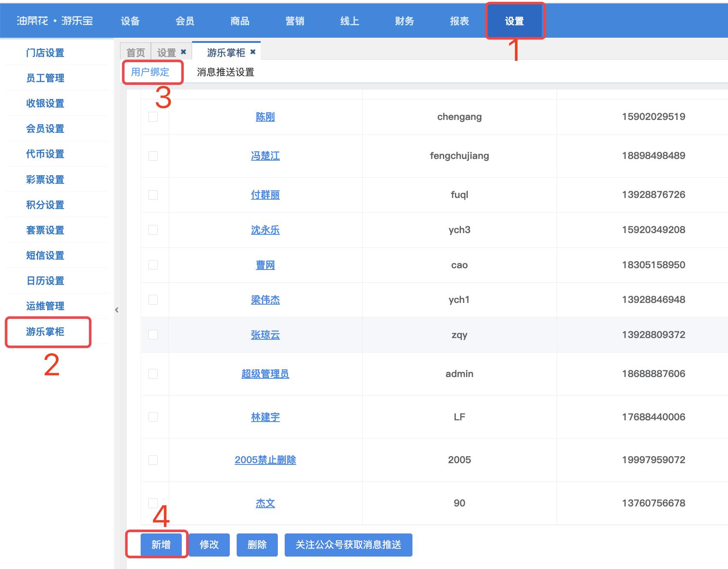The height and width of the screenshot is (569, 728).
Task: Open the 超级管理员 user link
Action: click(x=265, y=374)
